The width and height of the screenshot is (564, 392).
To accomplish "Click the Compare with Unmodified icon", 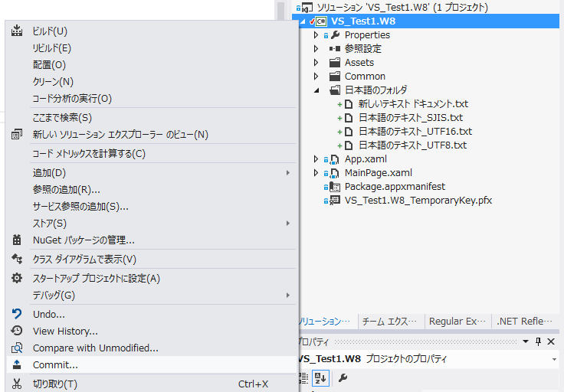I will 17,348.
